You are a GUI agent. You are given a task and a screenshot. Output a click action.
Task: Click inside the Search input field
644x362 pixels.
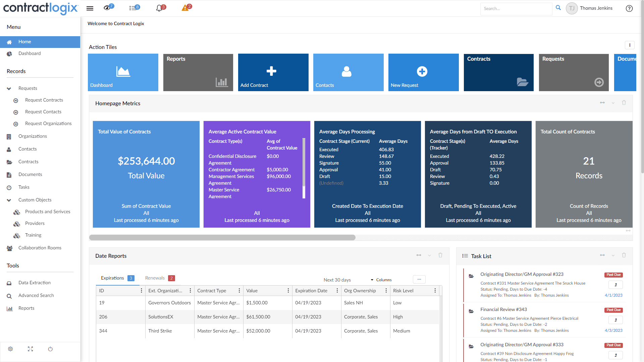click(516, 8)
